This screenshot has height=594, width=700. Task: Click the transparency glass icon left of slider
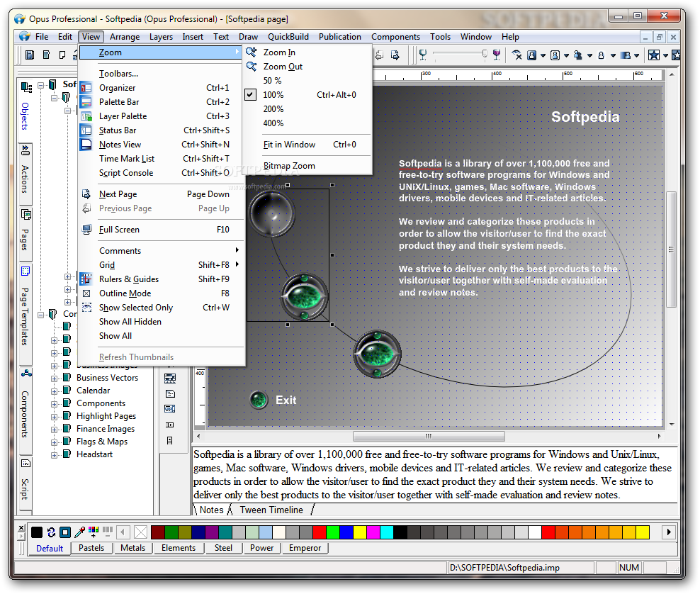click(x=423, y=55)
